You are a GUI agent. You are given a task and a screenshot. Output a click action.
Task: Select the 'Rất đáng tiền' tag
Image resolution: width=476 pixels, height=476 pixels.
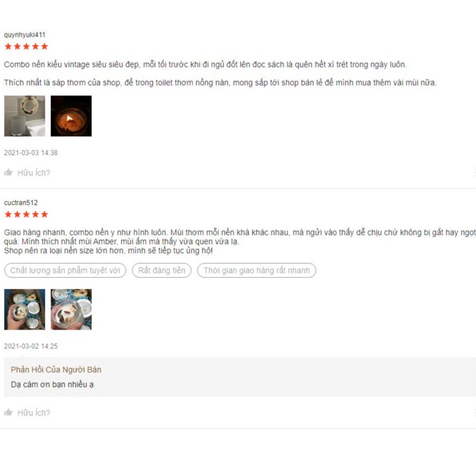[x=162, y=270]
